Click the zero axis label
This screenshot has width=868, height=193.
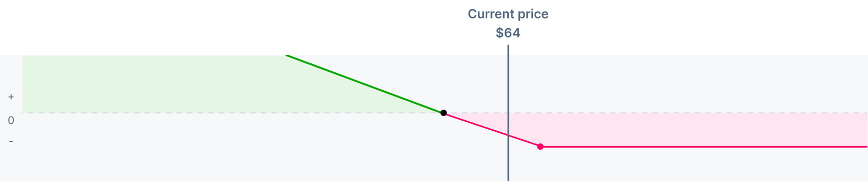point(11,120)
